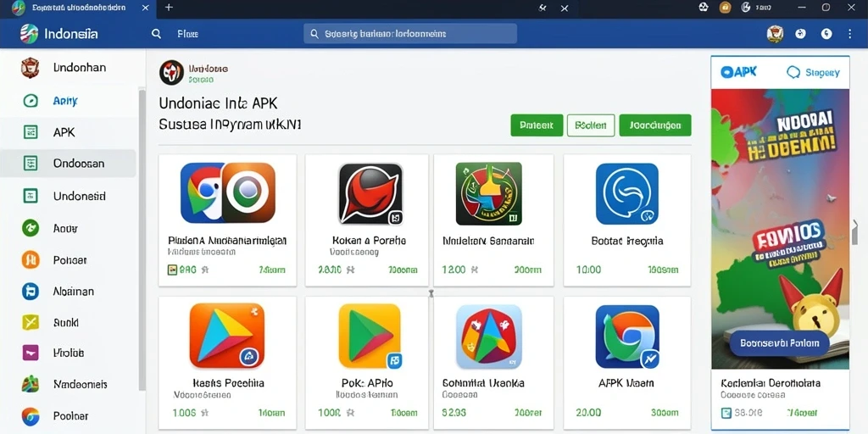Screen dimensions: 868x434
Task: Click the Bootad Iregaria title
Action: 626,241
